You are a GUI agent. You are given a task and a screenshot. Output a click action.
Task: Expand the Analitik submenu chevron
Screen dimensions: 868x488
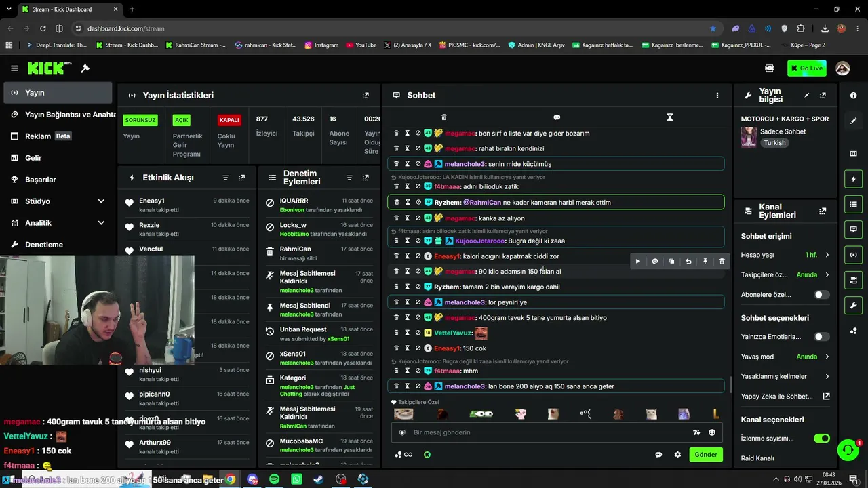click(101, 223)
